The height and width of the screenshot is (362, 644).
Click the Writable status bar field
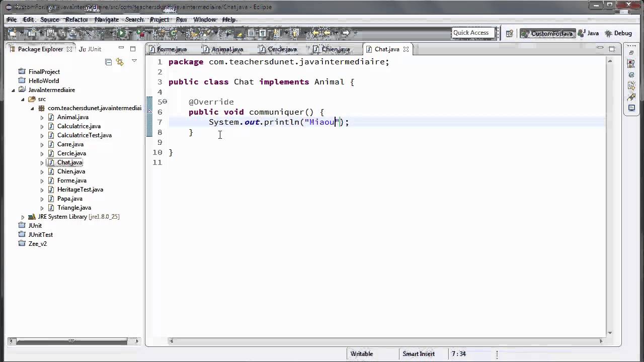362,354
